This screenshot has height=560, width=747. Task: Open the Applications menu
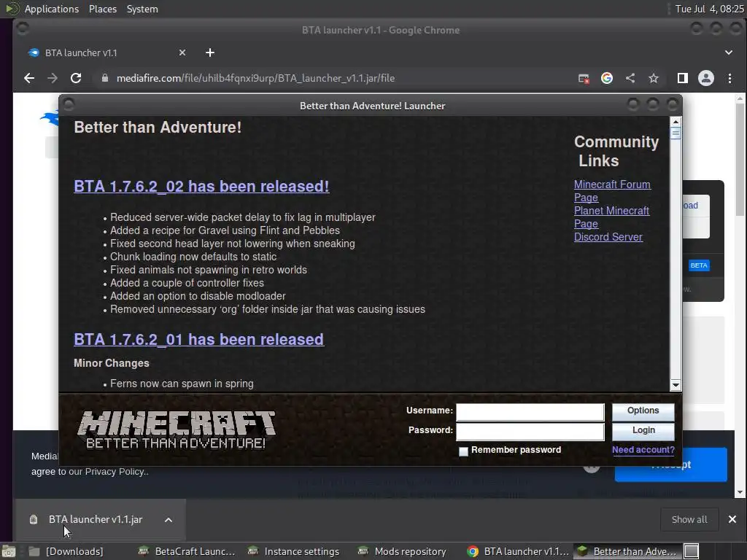click(x=52, y=9)
